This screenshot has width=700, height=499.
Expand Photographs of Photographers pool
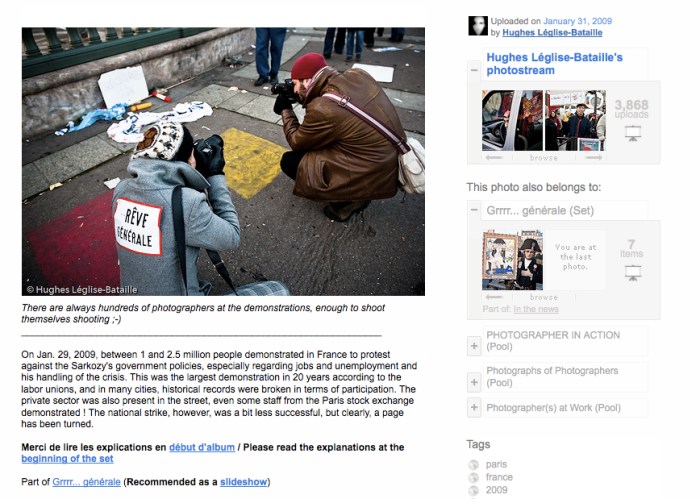474,382
